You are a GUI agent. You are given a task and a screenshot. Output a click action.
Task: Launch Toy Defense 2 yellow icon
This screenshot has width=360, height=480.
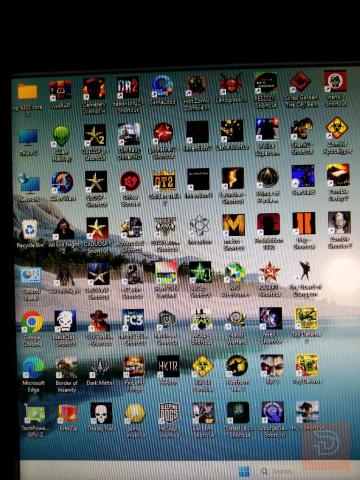[306, 318]
